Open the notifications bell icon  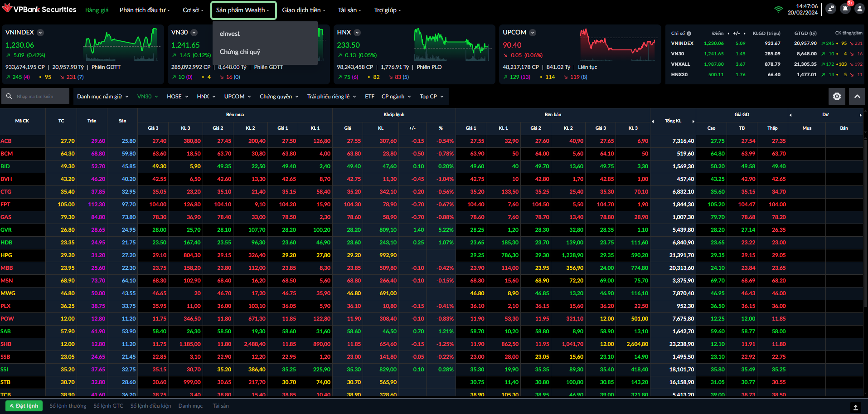click(845, 9)
